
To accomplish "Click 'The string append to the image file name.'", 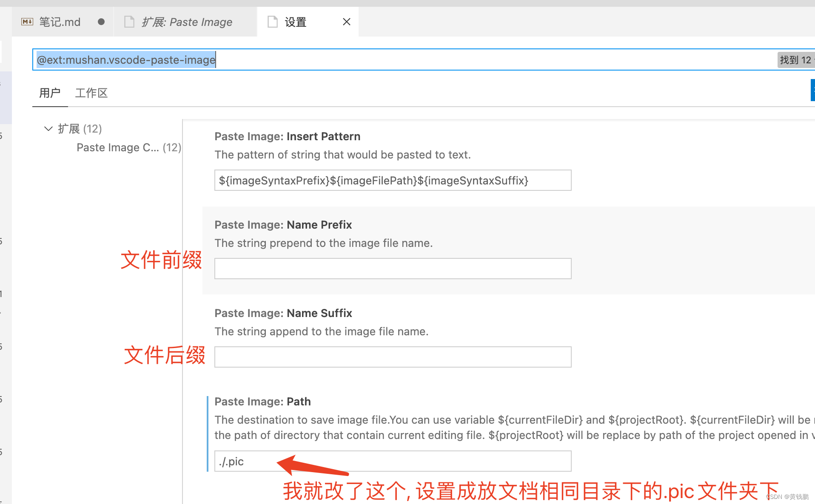I will (x=321, y=331).
